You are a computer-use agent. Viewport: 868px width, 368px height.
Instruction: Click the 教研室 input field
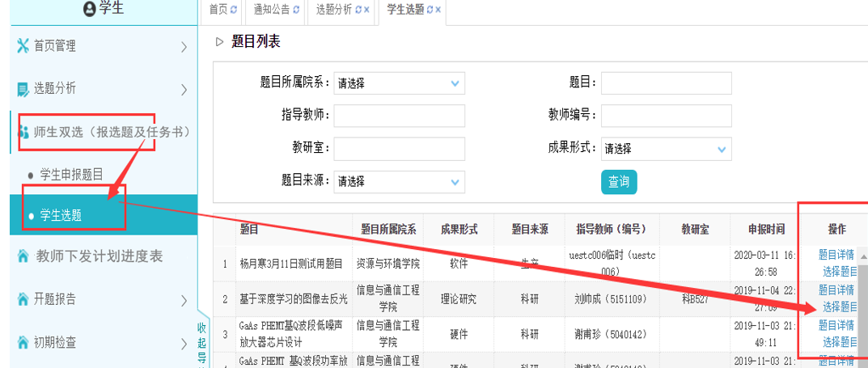click(399, 148)
